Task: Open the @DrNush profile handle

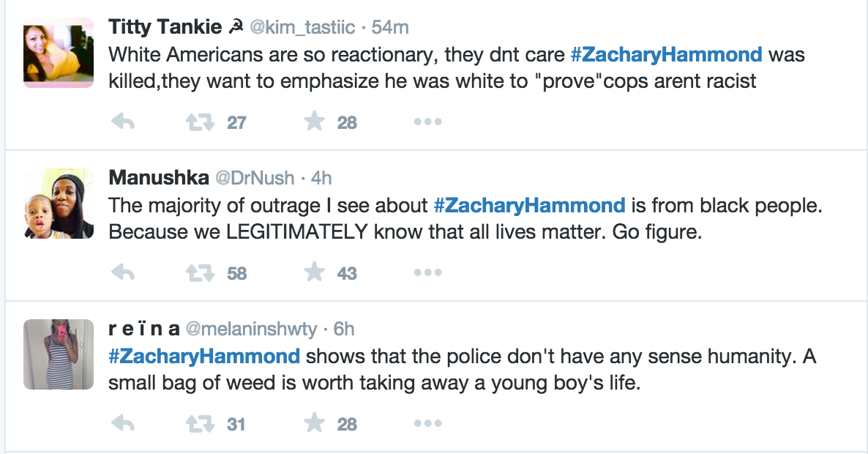Action: (254, 178)
